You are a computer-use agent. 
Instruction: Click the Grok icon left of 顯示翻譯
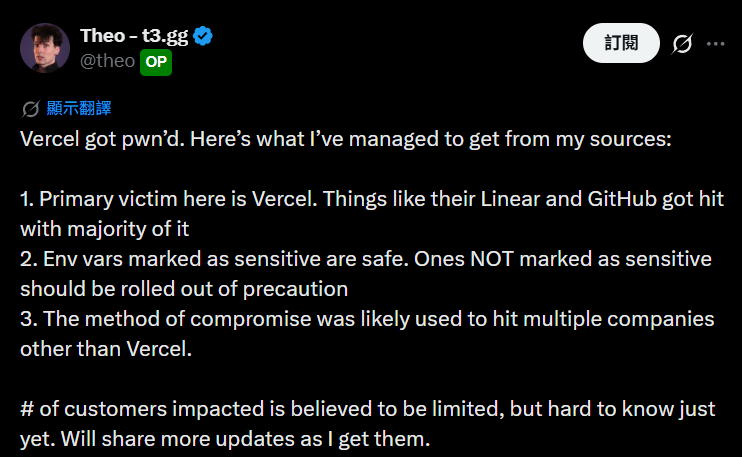pos(31,109)
